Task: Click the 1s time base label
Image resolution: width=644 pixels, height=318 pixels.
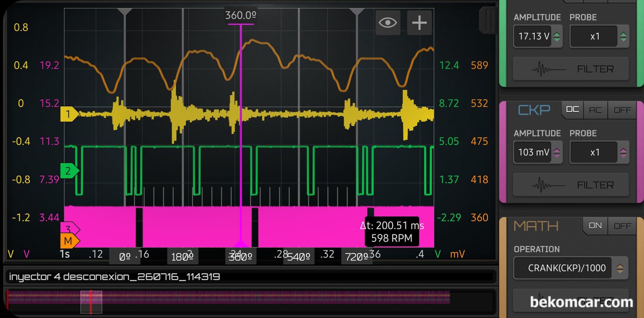Action: pos(65,254)
